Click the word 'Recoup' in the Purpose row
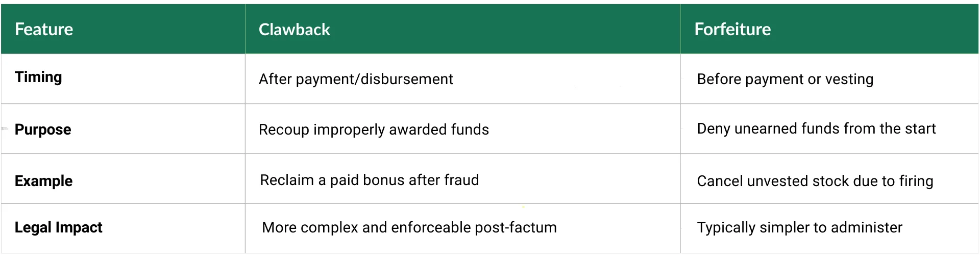This screenshot has height=261, width=980. [x=284, y=129]
